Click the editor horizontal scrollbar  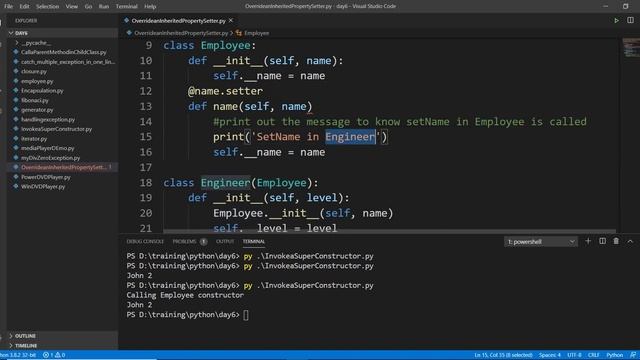[x=389, y=231]
